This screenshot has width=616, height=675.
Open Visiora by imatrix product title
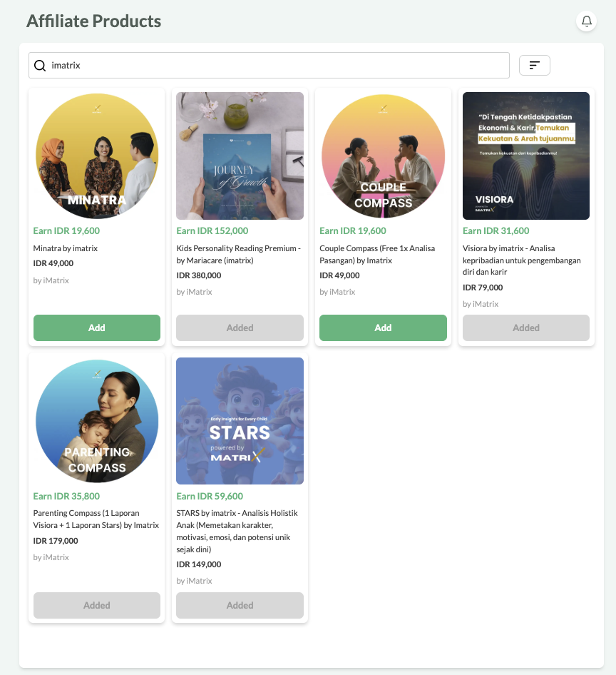coord(522,260)
